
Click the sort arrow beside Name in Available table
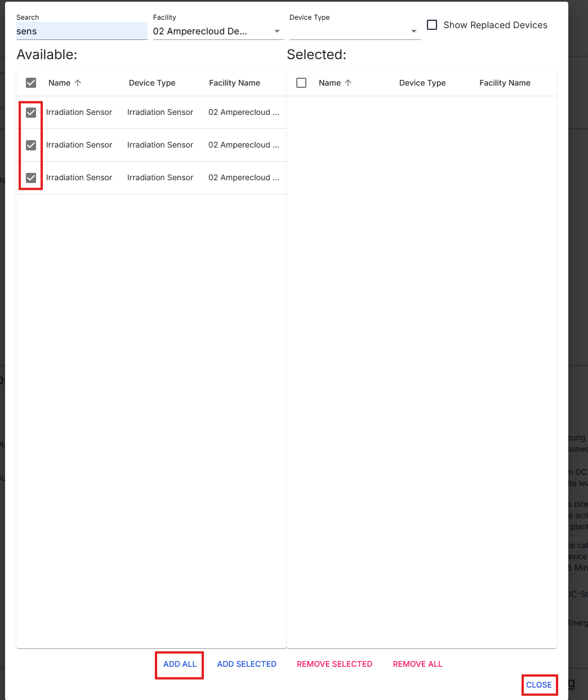tap(78, 83)
